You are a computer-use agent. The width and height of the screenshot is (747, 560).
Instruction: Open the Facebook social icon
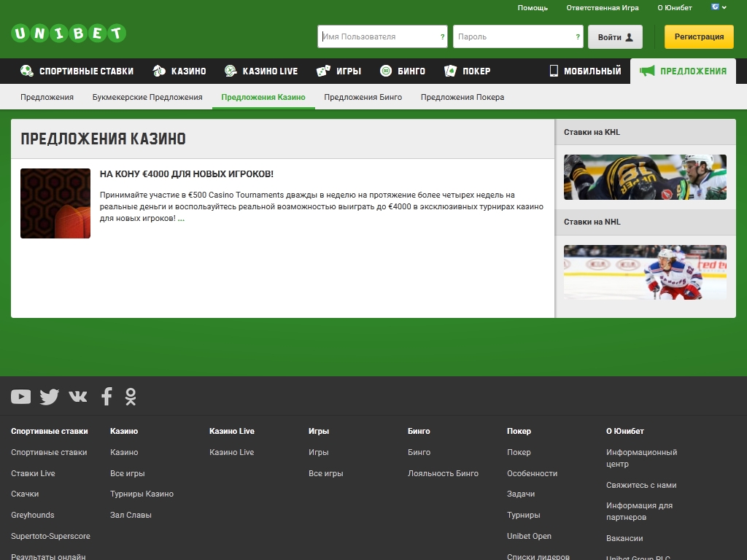point(107,397)
